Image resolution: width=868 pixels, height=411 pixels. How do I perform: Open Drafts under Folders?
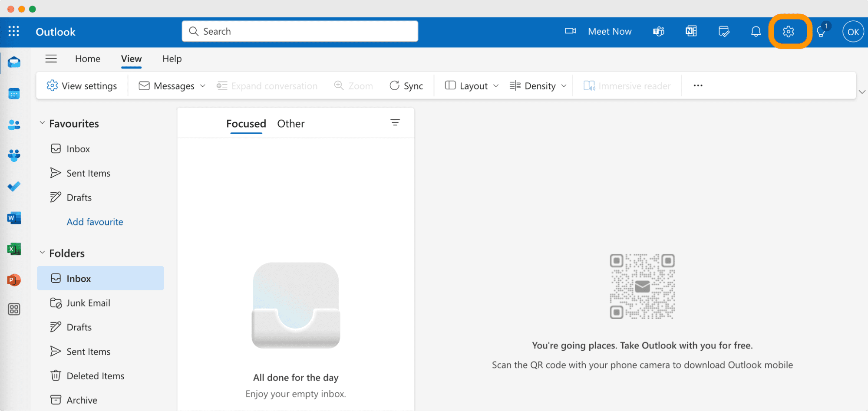click(101, 327)
